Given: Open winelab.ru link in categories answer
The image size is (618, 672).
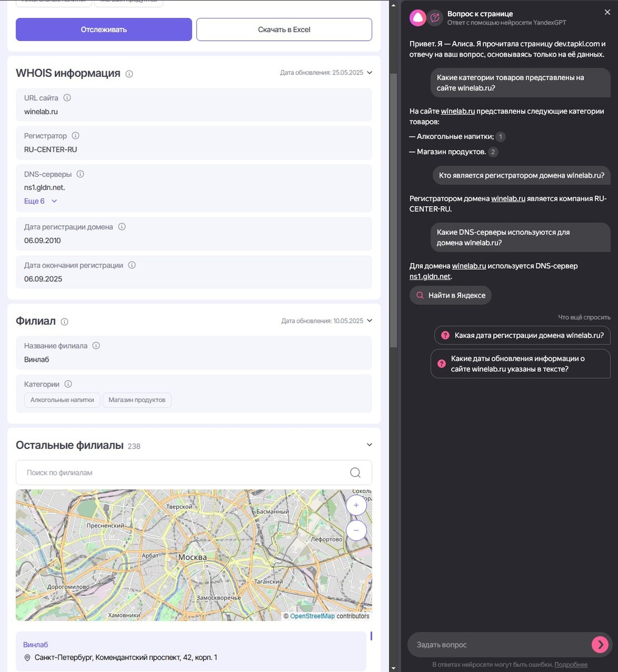Looking at the screenshot, I should click(458, 111).
